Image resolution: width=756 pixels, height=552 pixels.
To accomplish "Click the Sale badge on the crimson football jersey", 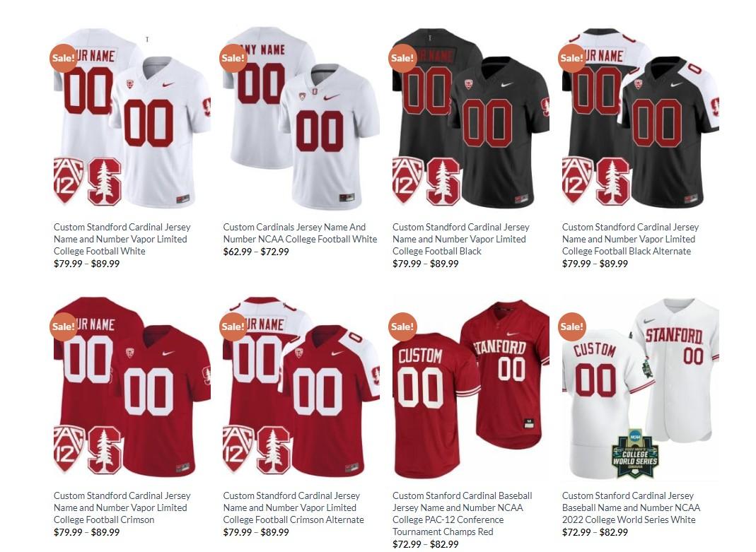I will click(64, 327).
